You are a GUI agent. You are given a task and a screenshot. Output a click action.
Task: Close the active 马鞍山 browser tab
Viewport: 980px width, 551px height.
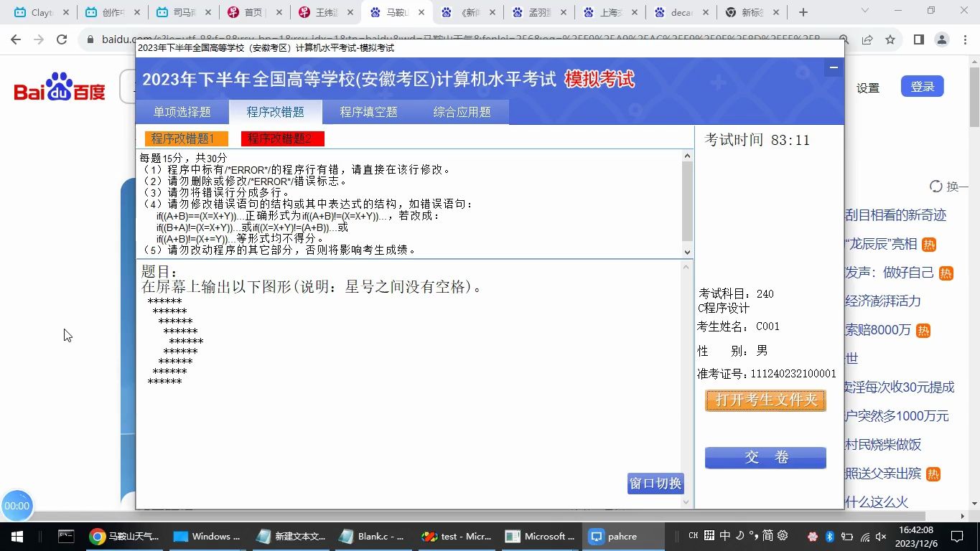coord(421,12)
